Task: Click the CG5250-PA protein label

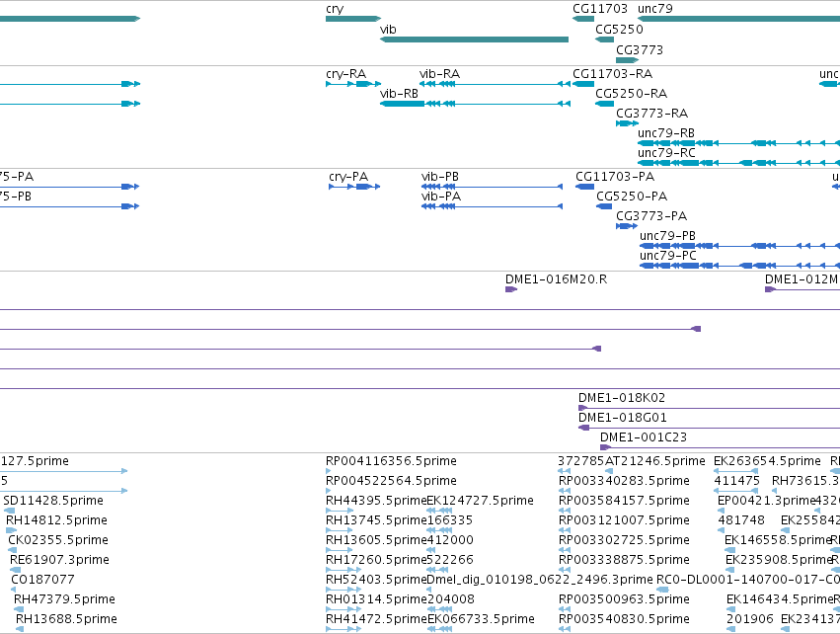Action: [x=632, y=197]
